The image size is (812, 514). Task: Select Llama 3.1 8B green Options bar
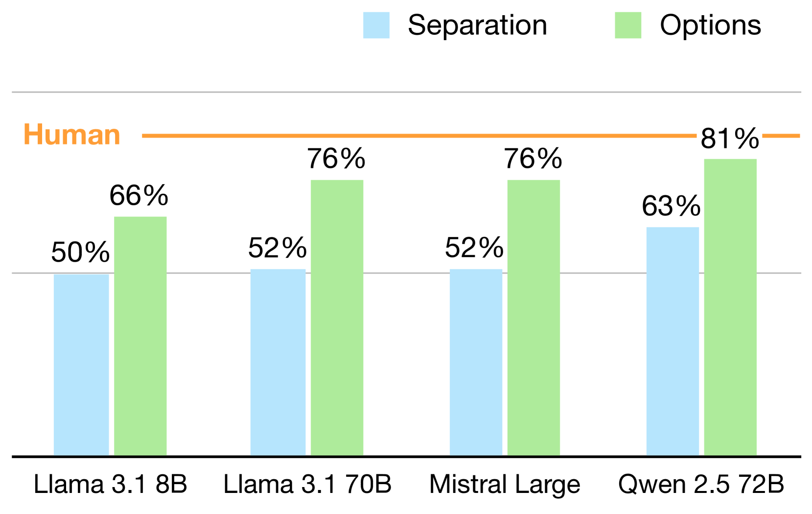pyautogui.click(x=140, y=336)
